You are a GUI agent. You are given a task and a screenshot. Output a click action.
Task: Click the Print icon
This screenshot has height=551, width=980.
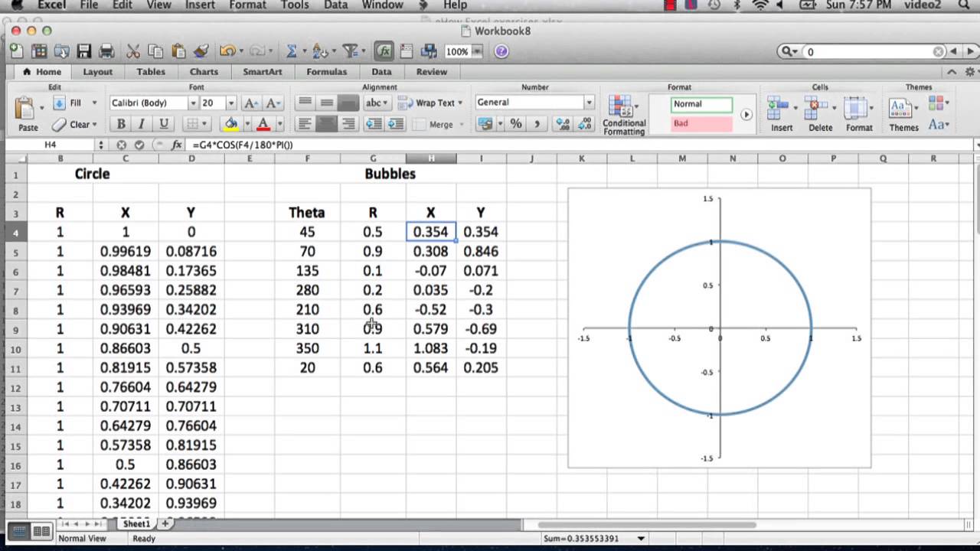tap(106, 51)
